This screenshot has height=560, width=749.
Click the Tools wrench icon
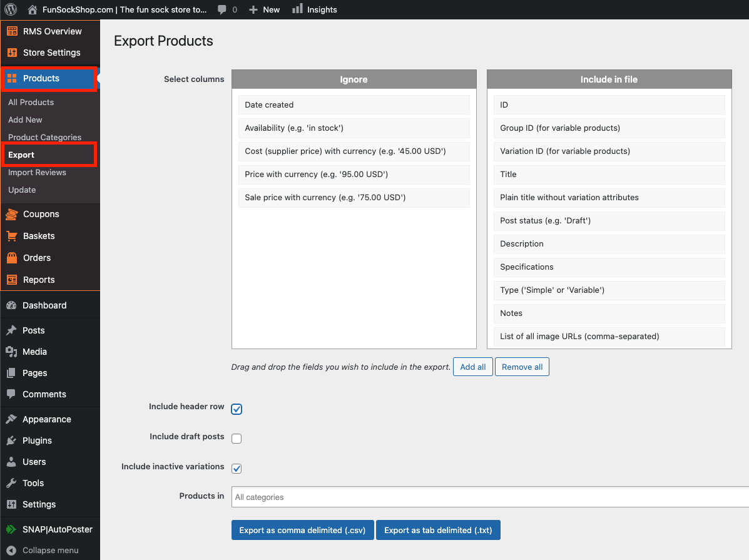pos(11,483)
